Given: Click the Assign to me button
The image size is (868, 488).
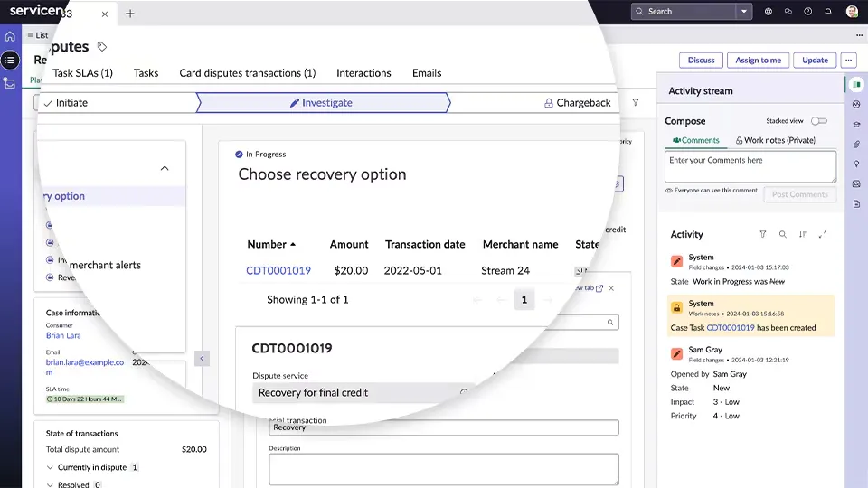Looking at the screenshot, I should click(758, 60).
